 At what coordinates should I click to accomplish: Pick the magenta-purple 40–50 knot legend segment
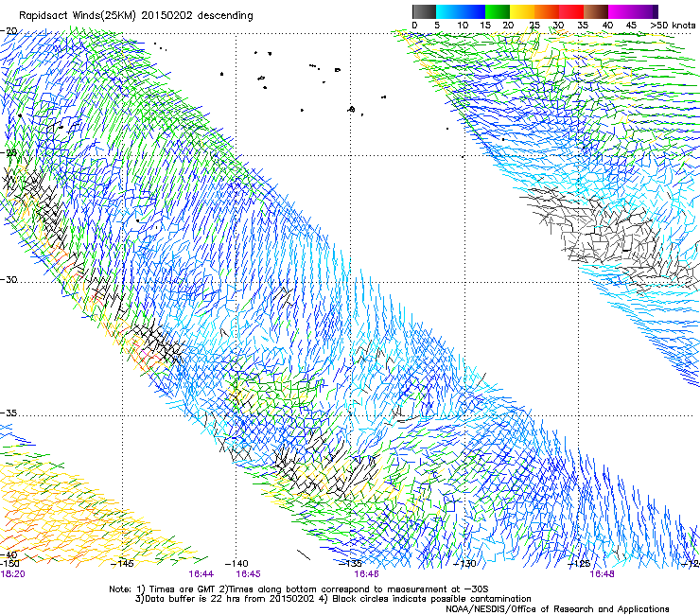633,11
